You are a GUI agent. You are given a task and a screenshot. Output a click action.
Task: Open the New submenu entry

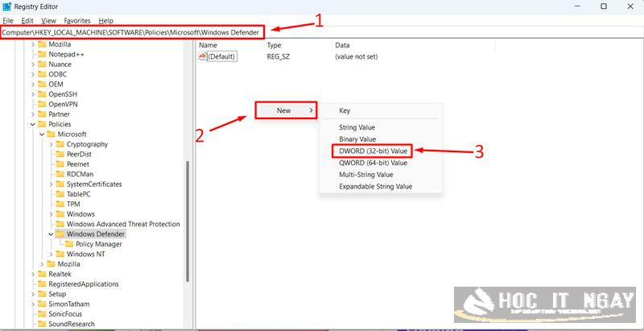pyautogui.click(x=286, y=110)
